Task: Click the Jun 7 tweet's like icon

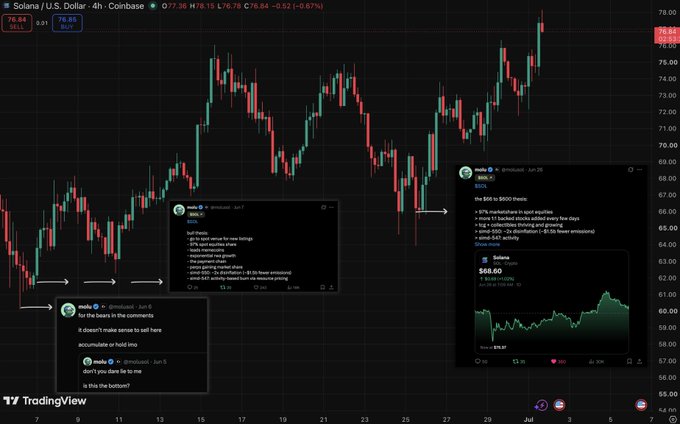Action: [x=256, y=287]
